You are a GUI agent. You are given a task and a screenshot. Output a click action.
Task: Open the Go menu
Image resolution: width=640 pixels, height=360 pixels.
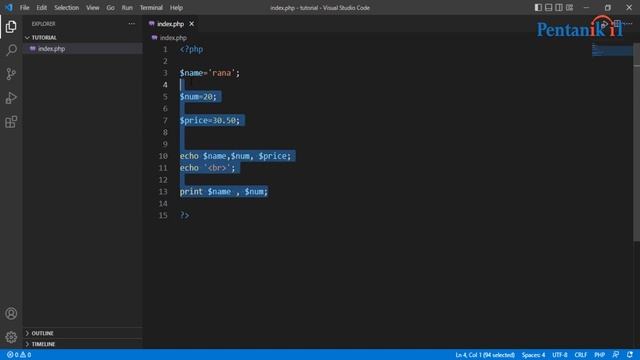[x=111, y=7]
